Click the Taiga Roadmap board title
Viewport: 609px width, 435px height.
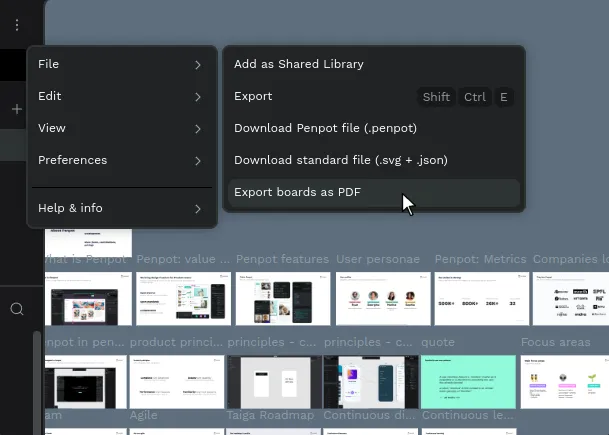pyautogui.click(x=271, y=415)
